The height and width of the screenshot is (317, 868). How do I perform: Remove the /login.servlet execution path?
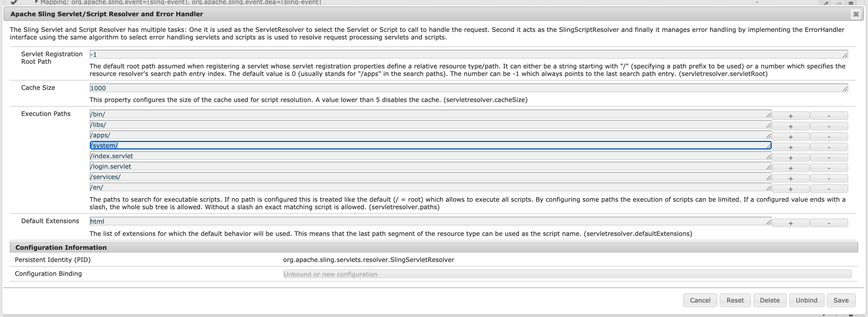click(829, 168)
